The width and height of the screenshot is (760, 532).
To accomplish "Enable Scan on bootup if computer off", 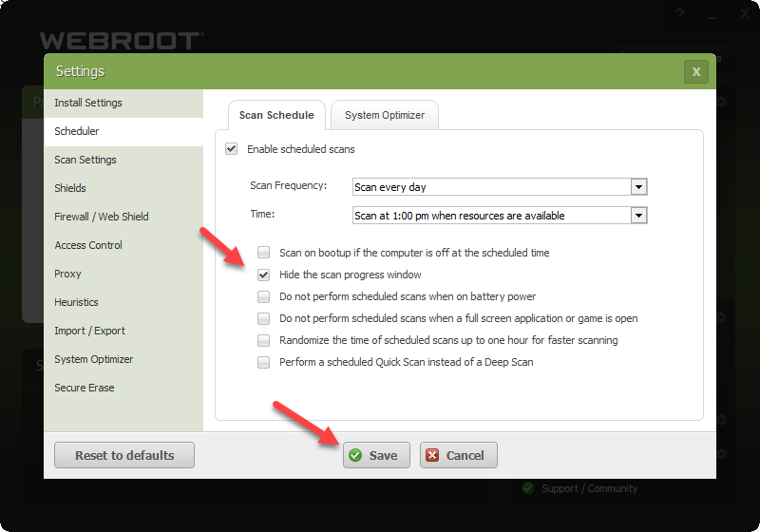I will [263, 253].
